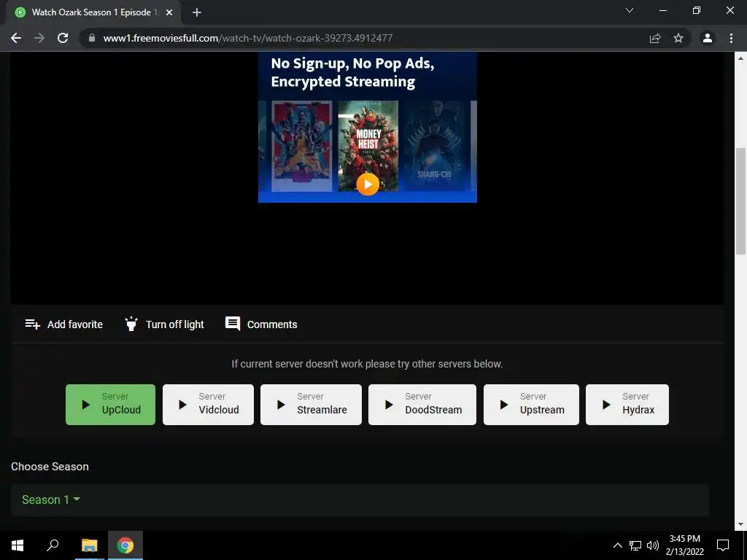
Task: Switch to Server Hydrax
Action: (627, 404)
